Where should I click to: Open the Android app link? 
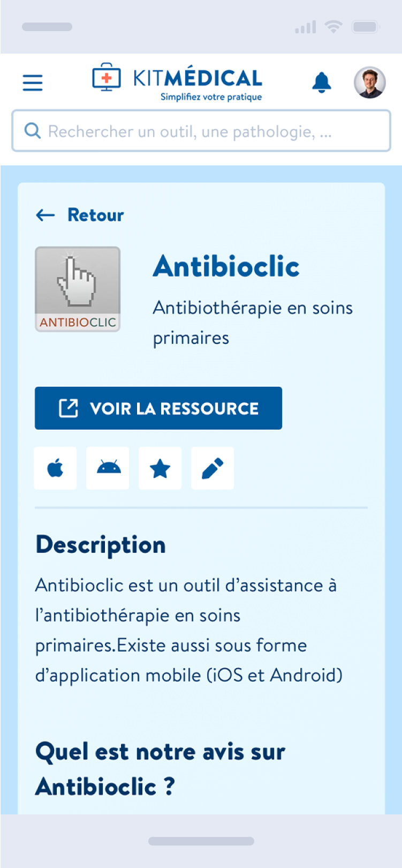coord(108,468)
